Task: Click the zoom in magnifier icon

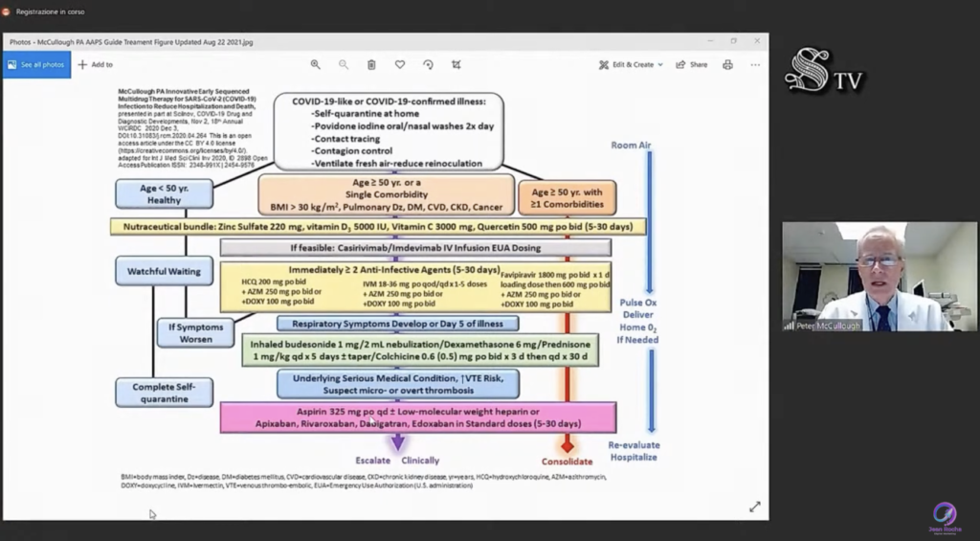Action: (x=315, y=64)
